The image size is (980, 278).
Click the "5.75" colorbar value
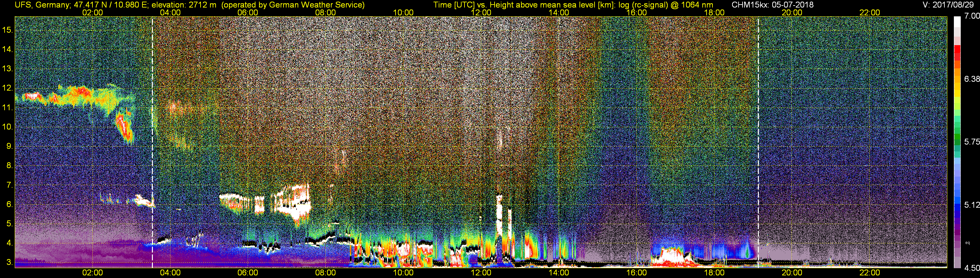(x=972, y=142)
